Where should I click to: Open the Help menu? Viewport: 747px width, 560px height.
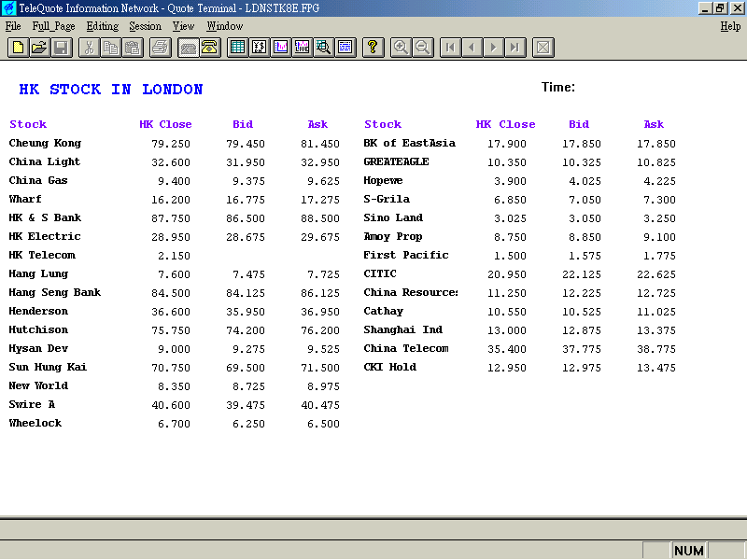(x=730, y=26)
